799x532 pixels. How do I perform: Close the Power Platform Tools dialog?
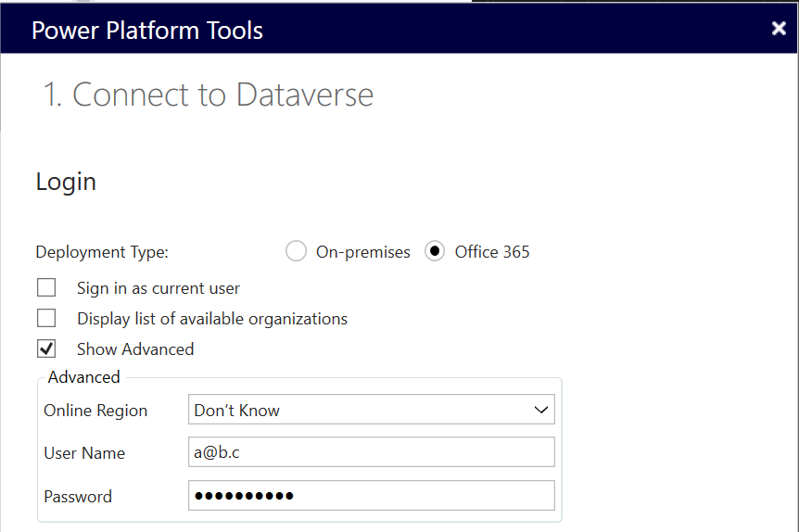(779, 29)
